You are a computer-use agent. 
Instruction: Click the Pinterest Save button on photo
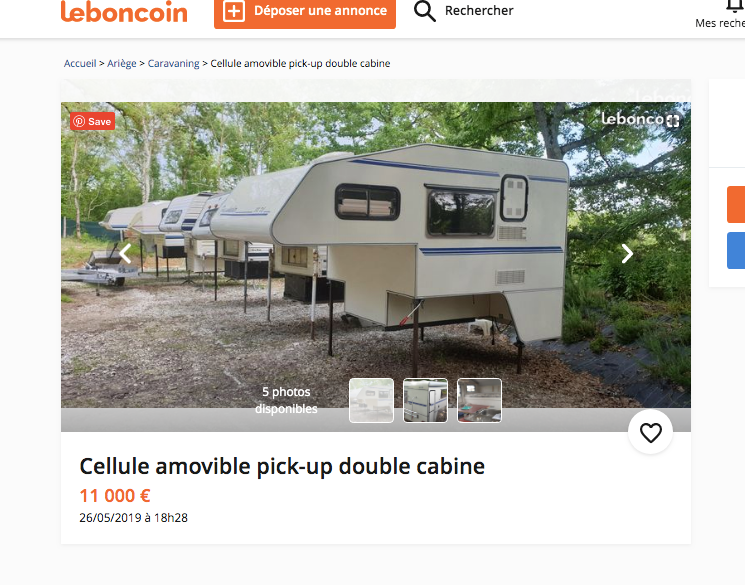point(93,122)
